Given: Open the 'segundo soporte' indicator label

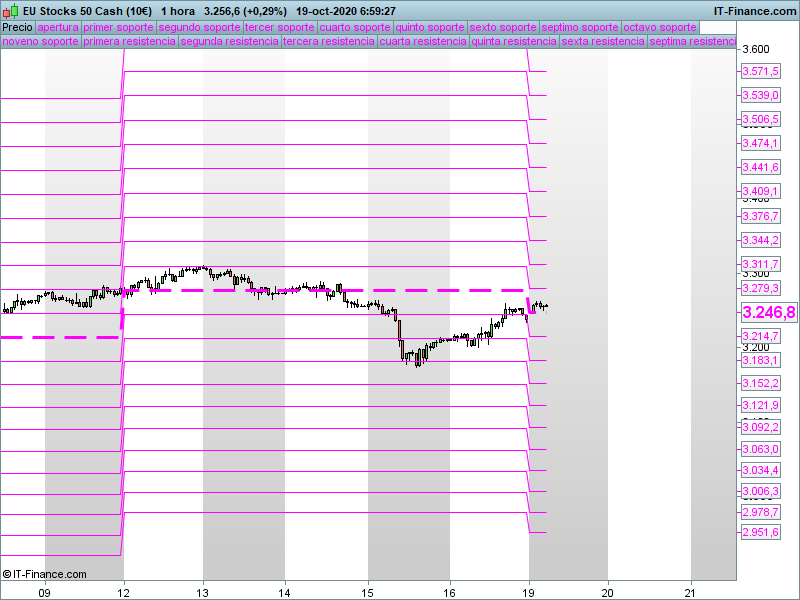Looking at the screenshot, I should [199, 27].
